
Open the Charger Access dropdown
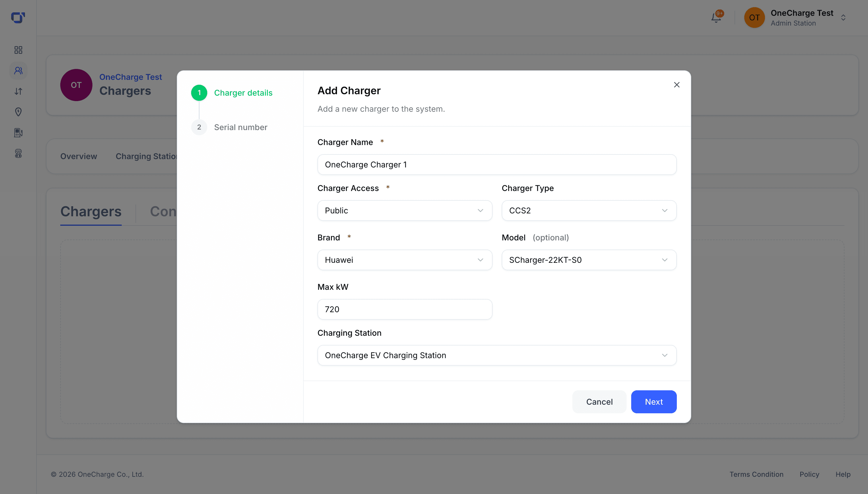(404, 210)
